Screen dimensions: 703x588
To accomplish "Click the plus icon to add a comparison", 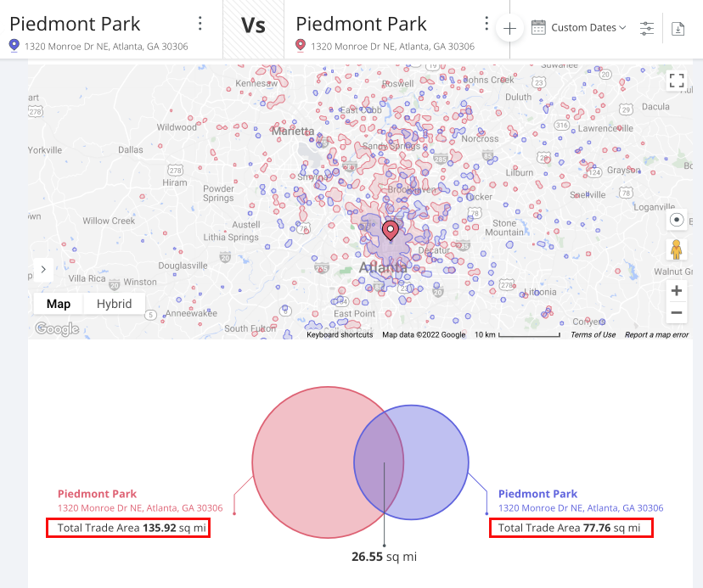I will (x=509, y=27).
